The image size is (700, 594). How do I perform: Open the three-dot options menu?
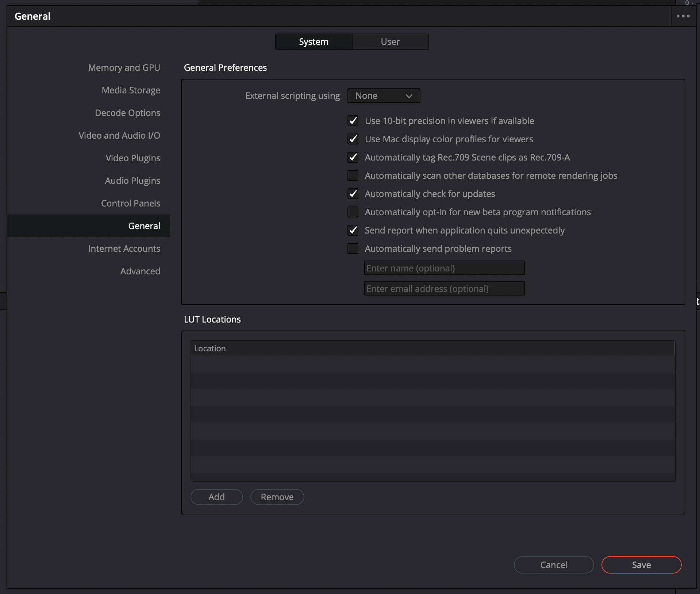tap(683, 16)
